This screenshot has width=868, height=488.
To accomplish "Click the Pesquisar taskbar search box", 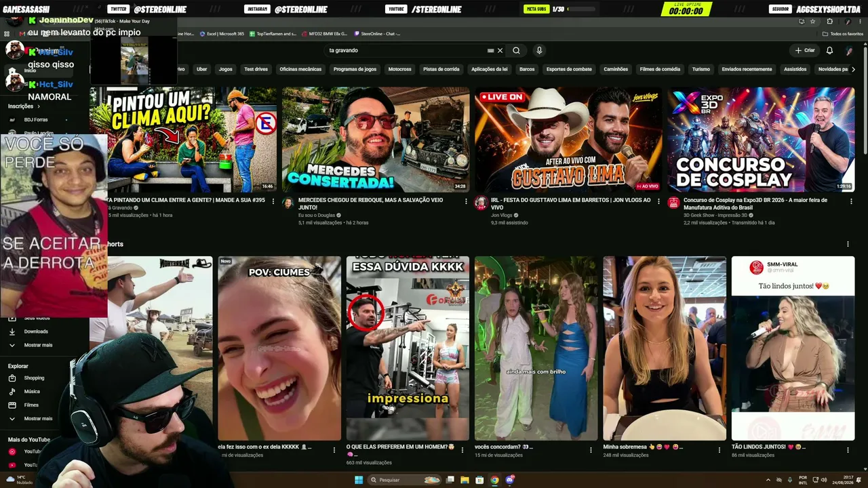I will tap(404, 480).
